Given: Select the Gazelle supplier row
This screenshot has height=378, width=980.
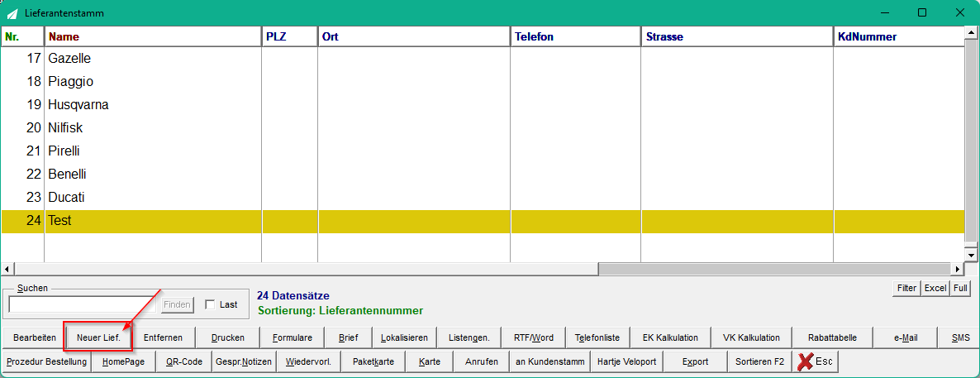Looking at the screenshot, I should click(483, 58).
